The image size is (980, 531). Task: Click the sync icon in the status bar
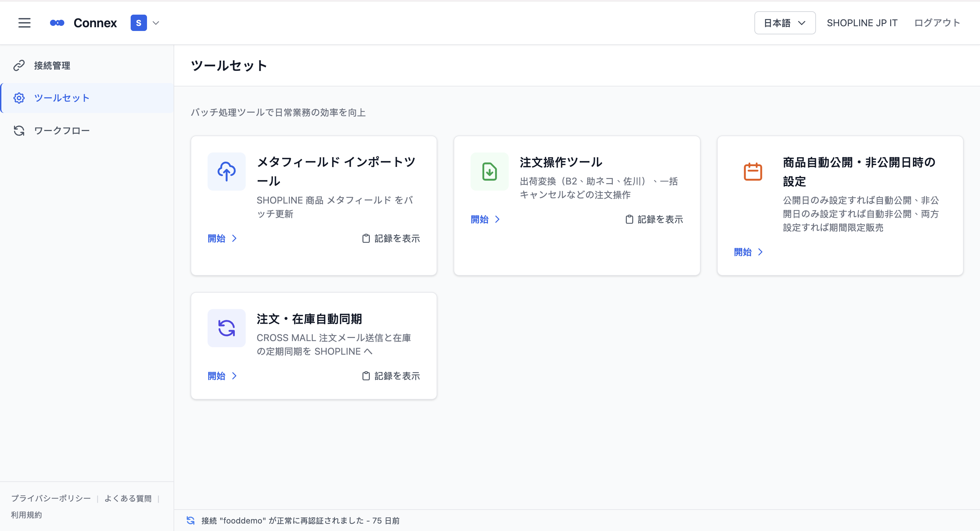[191, 520]
